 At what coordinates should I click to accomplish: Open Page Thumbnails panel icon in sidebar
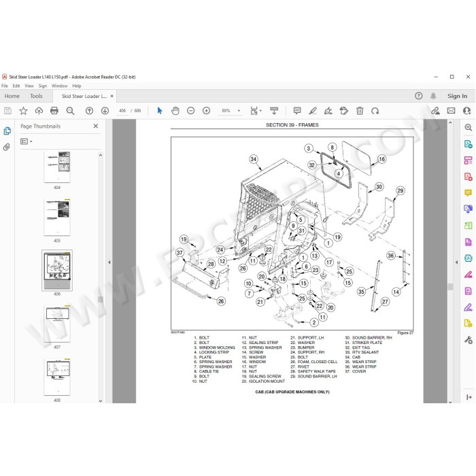tap(7, 131)
